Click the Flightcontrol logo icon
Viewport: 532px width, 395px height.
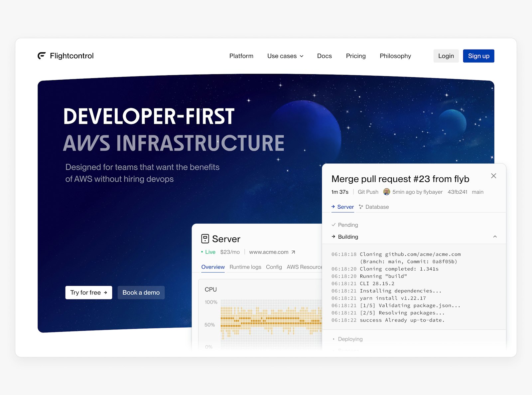[x=42, y=56]
